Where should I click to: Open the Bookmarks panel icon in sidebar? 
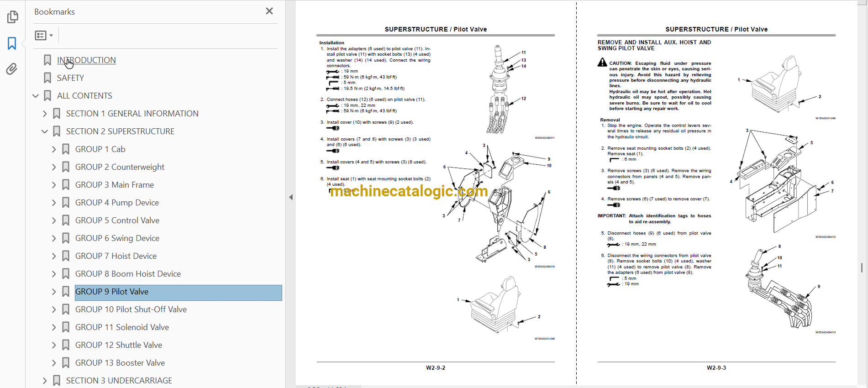point(12,43)
